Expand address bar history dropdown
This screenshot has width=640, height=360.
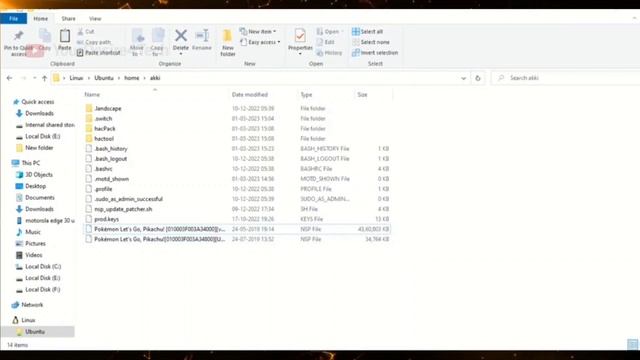tap(463, 78)
